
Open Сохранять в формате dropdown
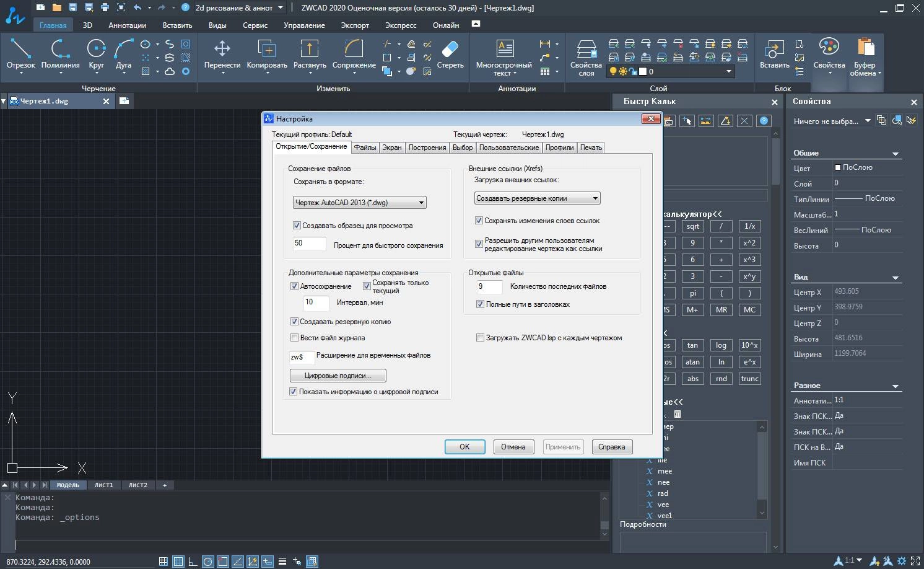pyautogui.click(x=359, y=202)
